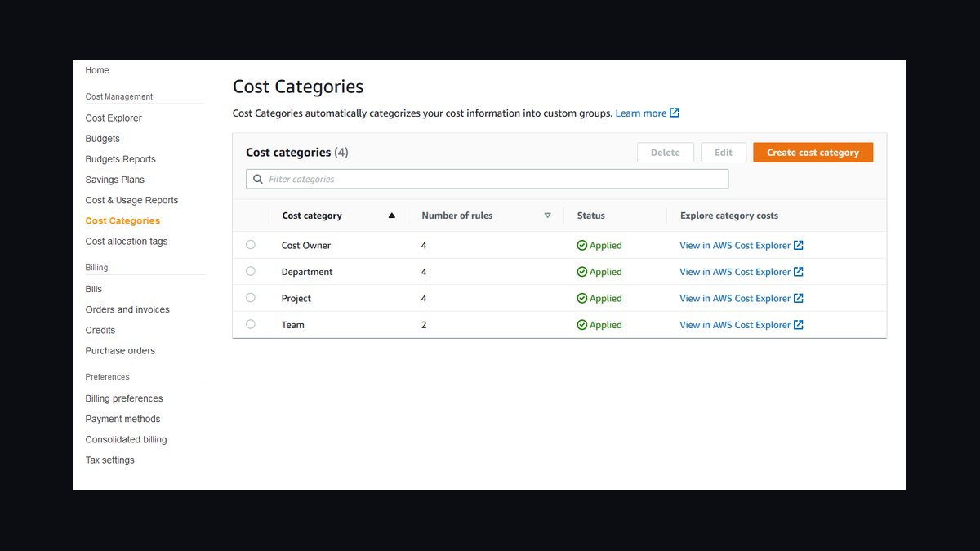Open Credits in the sidebar

(x=100, y=330)
